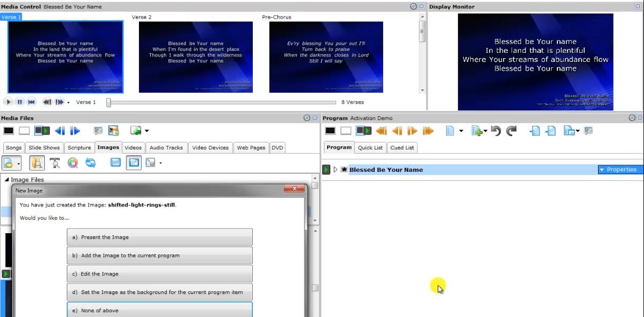Collapse the Image Files tree section
The height and width of the screenshot is (317, 644).
tap(7, 180)
